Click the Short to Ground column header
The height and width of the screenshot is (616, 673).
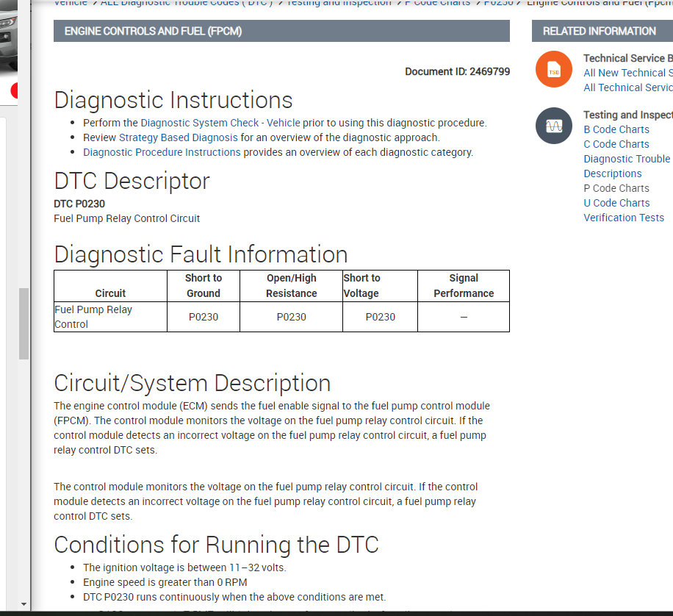tap(204, 286)
